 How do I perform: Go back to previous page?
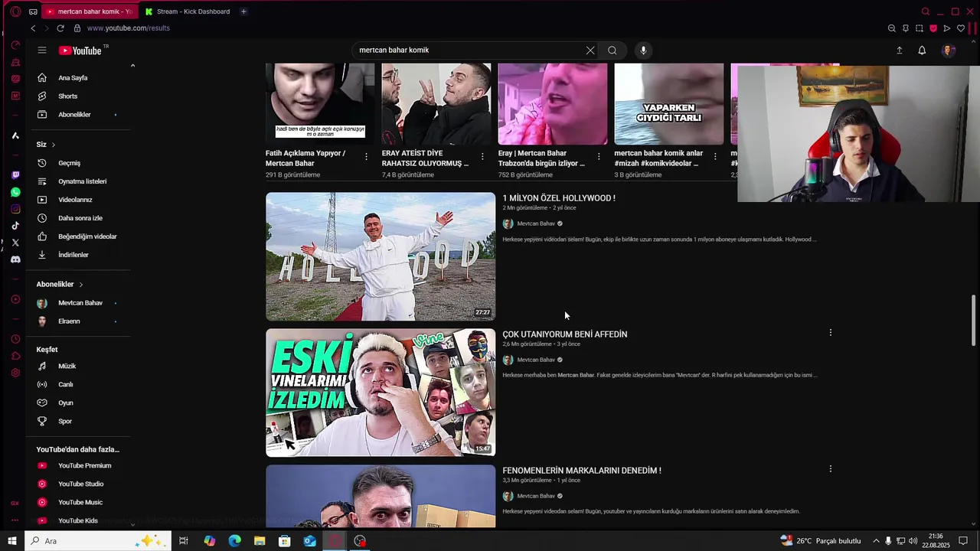(33, 28)
